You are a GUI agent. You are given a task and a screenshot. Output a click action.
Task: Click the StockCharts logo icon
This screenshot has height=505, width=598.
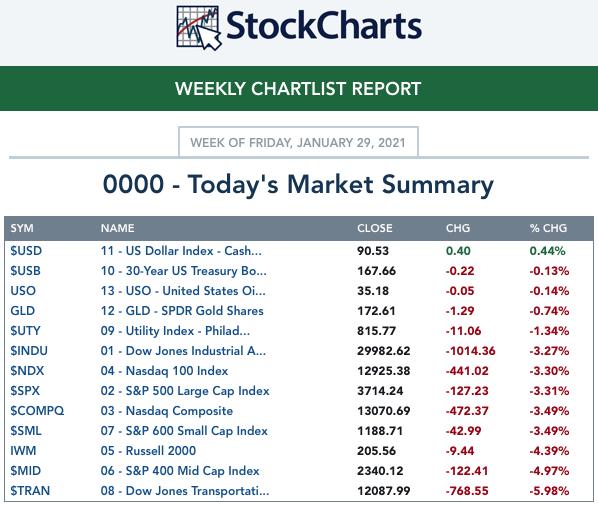[x=199, y=28]
